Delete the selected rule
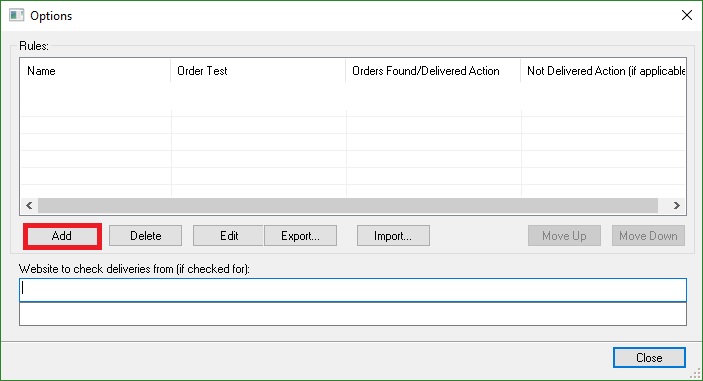 pos(145,236)
